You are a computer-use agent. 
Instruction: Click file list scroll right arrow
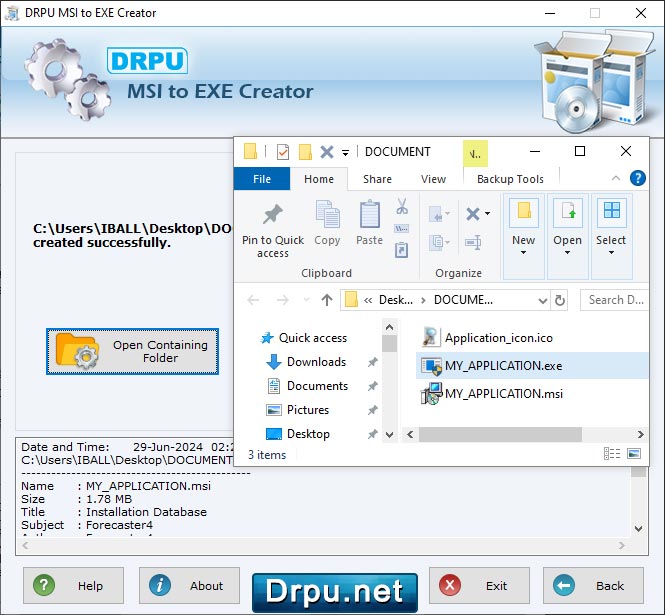(640, 434)
